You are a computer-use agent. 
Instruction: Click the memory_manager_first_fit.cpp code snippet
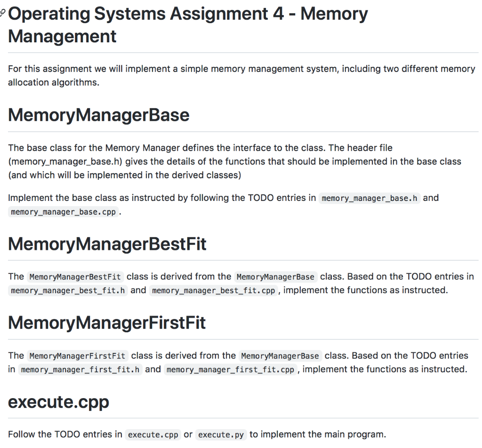[x=230, y=369]
